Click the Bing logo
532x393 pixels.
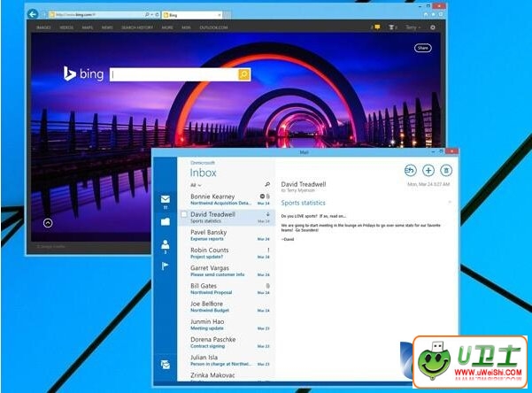click(83, 73)
